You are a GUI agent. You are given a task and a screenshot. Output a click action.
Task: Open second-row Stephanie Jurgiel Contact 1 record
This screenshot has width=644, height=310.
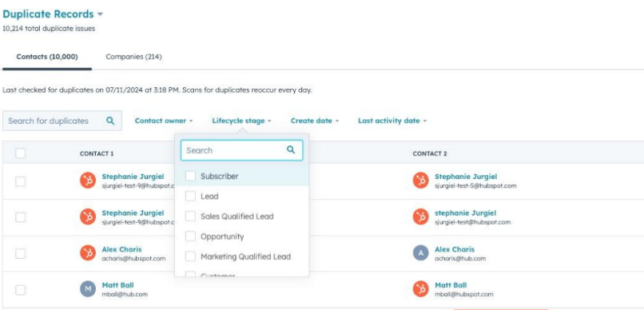[133, 213]
